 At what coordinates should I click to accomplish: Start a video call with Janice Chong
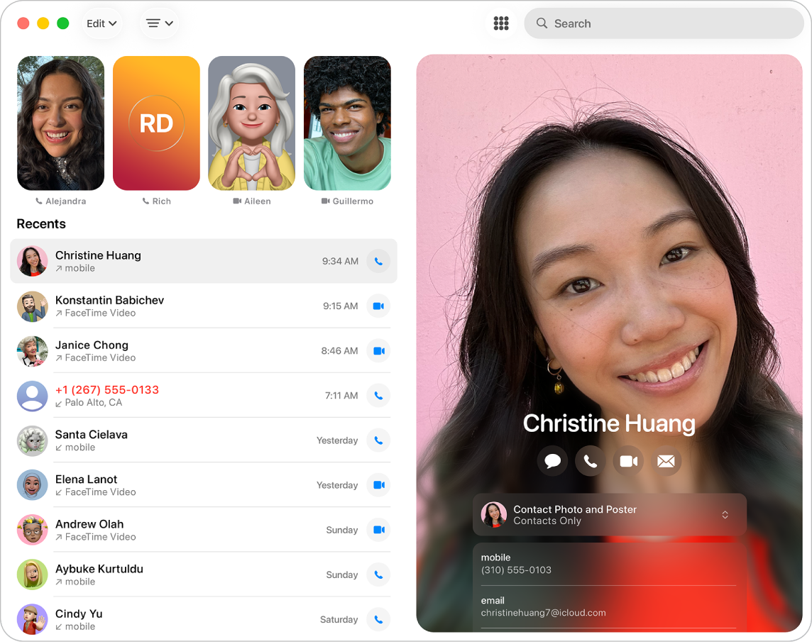click(378, 350)
